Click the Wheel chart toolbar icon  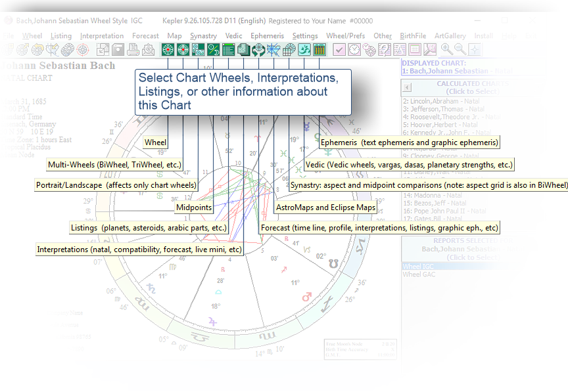pyautogui.click(x=168, y=49)
